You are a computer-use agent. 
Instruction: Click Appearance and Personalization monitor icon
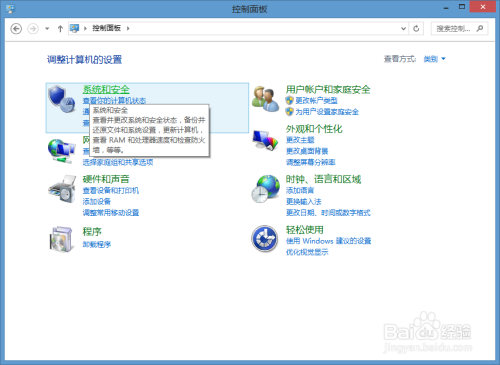[x=265, y=140]
